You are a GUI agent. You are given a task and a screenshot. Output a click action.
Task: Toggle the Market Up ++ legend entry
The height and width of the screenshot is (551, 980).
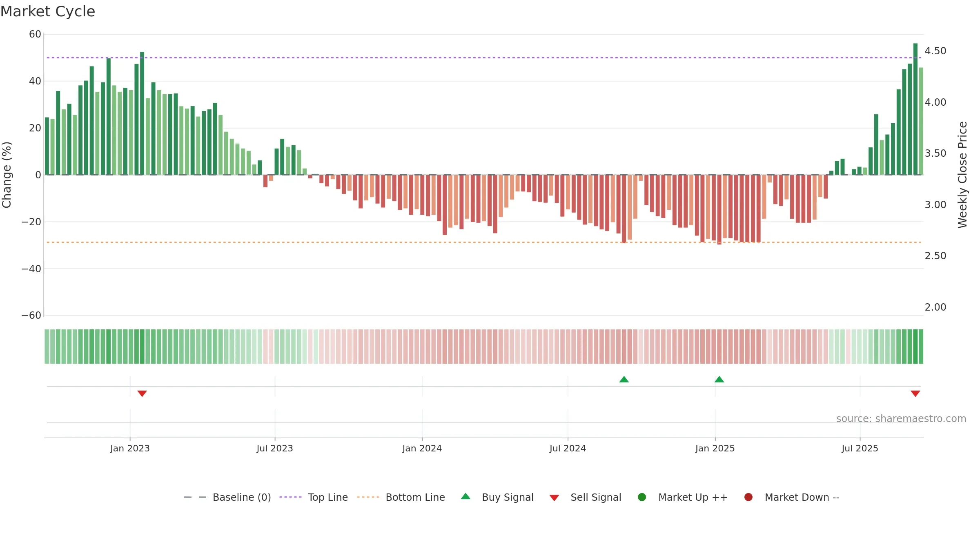682,497
